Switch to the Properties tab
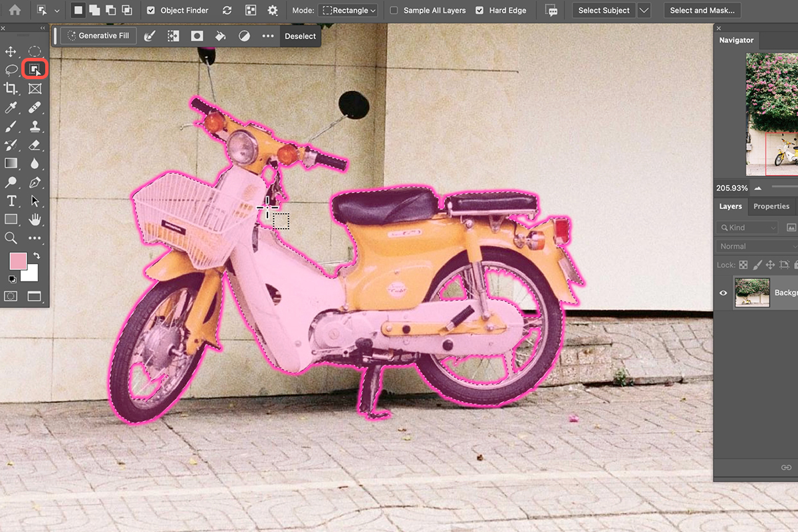This screenshot has height=532, width=798. pyautogui.click(x=771, y=206)
